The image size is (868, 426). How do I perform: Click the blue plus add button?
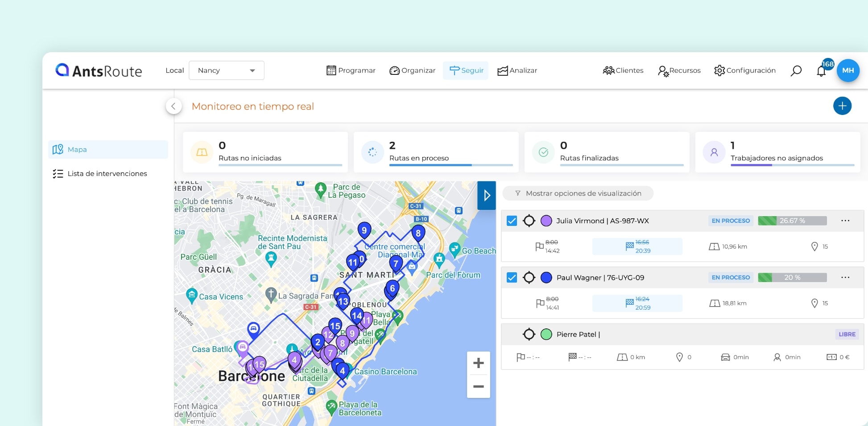[x=842, y=106]
